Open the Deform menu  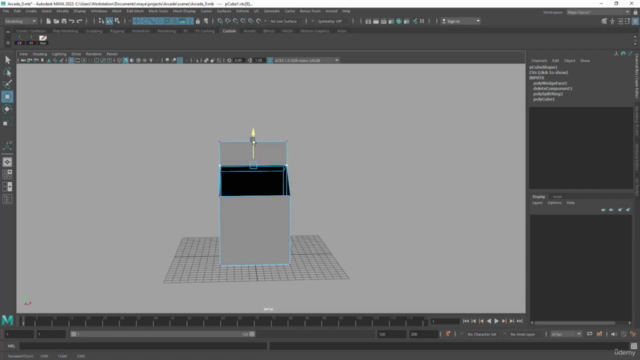click(x=242, y=11)
